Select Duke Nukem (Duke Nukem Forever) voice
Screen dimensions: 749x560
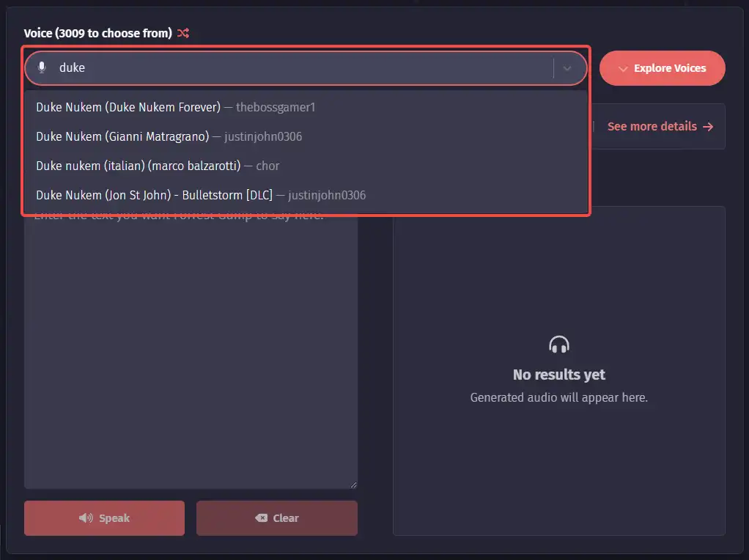click(306, 107)
